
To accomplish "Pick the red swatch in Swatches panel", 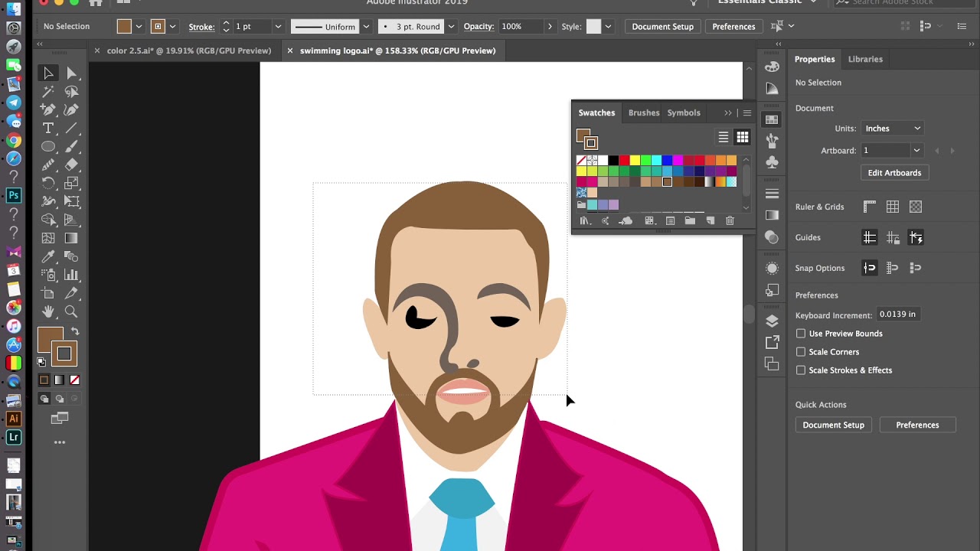I will point(624,160).
